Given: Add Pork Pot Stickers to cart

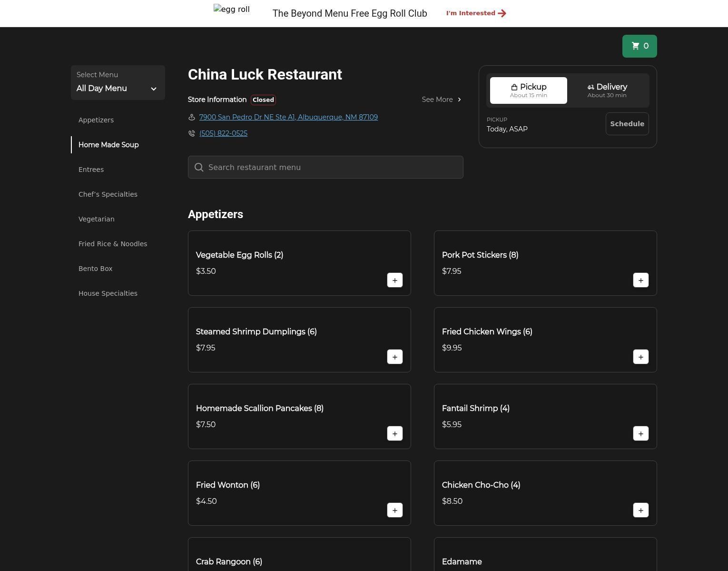Looking at the screenshot, I should (x=640, y=280).
